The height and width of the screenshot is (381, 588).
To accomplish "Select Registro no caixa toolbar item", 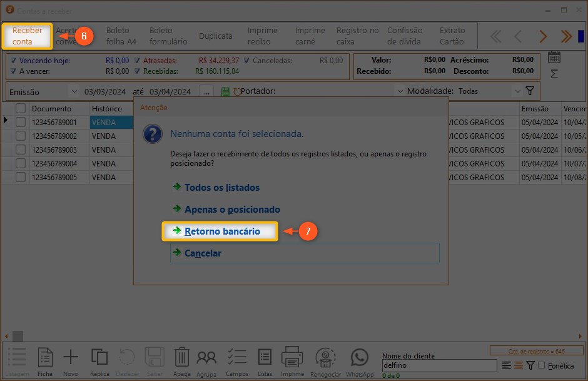I will pos(357,36).
